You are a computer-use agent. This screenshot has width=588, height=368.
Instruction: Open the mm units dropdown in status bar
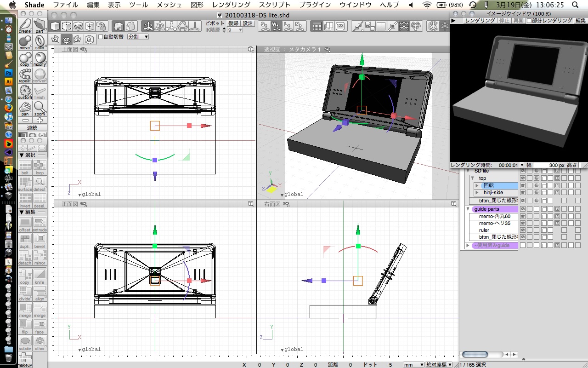tap(413, 365)
